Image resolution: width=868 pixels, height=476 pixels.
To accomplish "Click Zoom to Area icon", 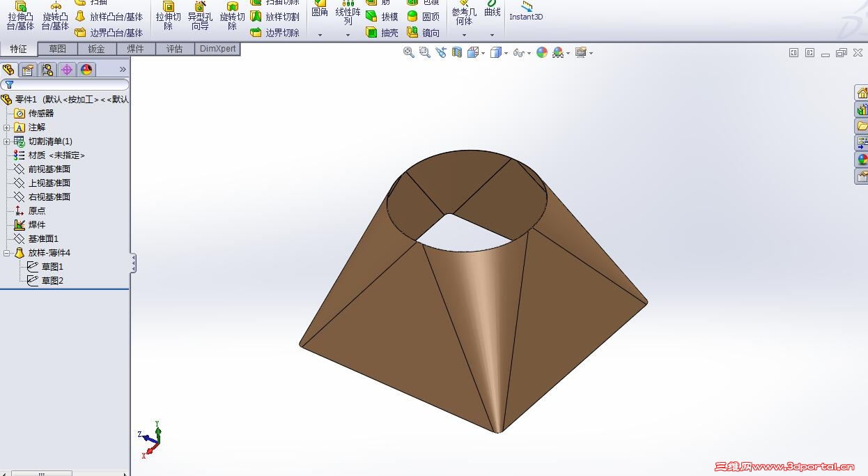I will click(425, 52).
